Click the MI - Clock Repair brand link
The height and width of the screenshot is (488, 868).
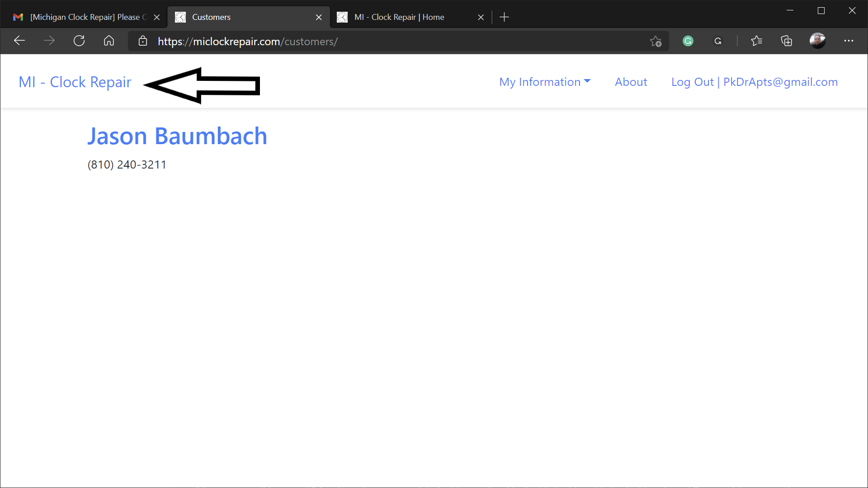coord(75,82)
